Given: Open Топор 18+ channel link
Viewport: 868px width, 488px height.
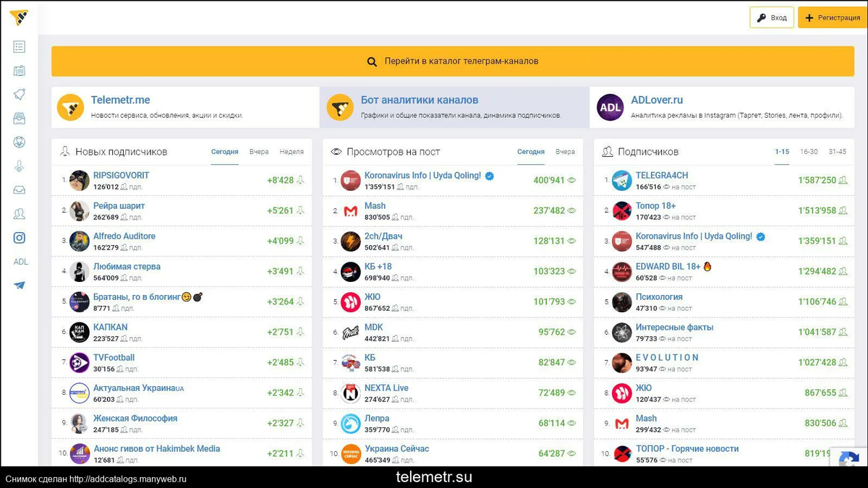Looking at the screenshot, I should click(656, 206).
